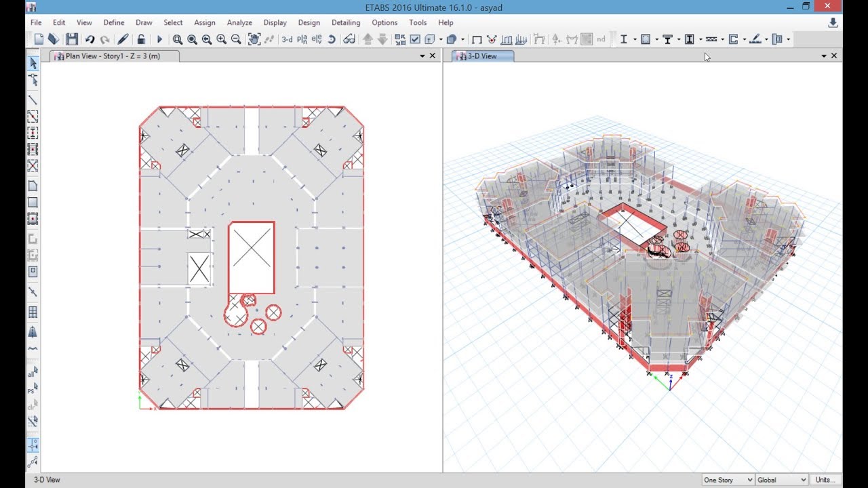Image resolution: width=868 pixels, height=488 pixels.
Task: Toggle snap to points and grid intersections
Action: point(33,445)
